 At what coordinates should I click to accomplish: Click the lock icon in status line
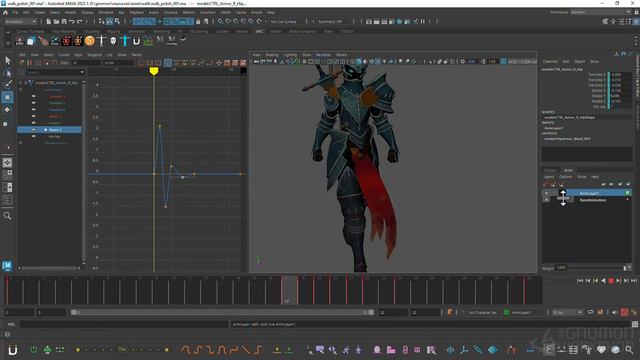tap(198, 21)
